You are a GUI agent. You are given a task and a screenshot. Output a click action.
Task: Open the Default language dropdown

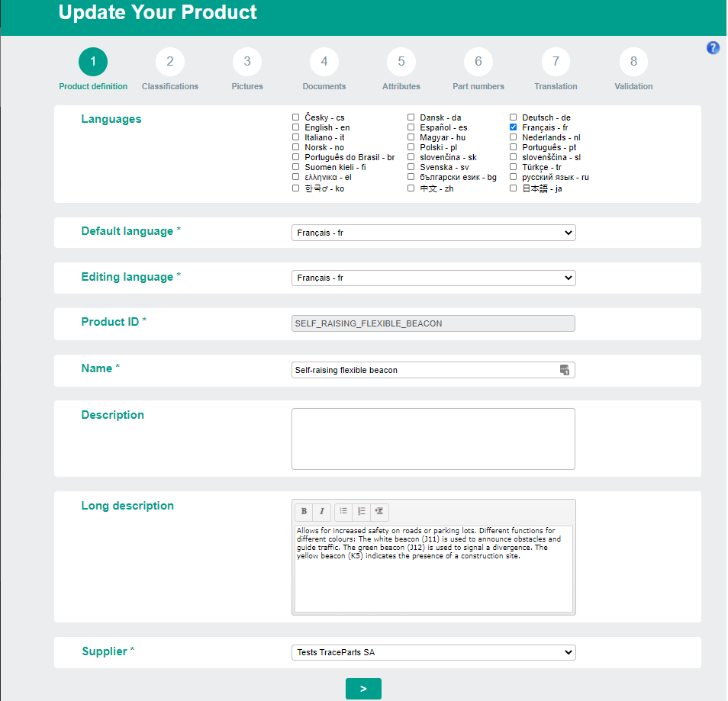[433, 233]
